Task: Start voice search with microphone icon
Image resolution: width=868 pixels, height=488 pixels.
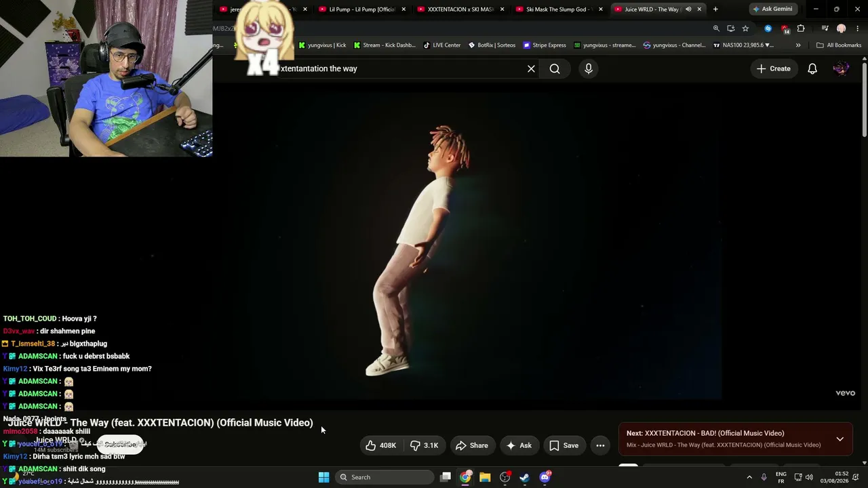Action: pyautogui.click(x=589, y=68)
